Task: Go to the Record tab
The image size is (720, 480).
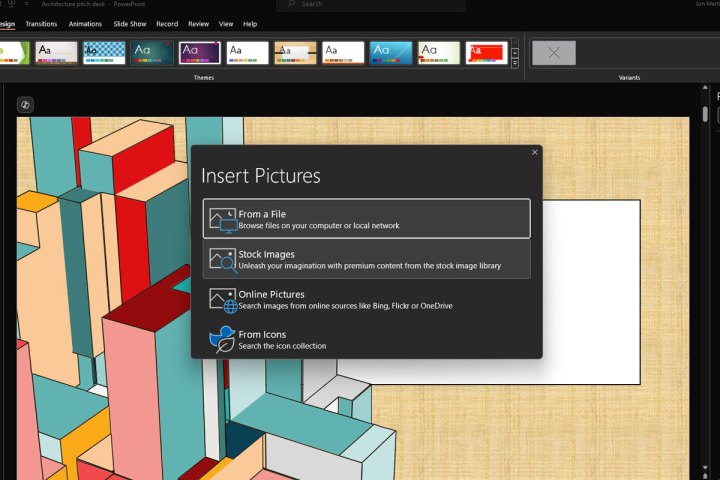Action: (x=167, y=23)
